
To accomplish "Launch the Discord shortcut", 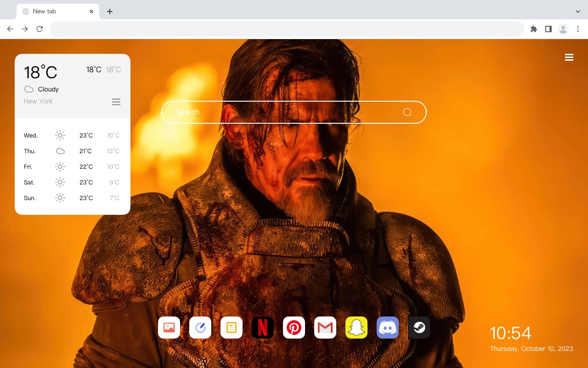I will 388,328.
